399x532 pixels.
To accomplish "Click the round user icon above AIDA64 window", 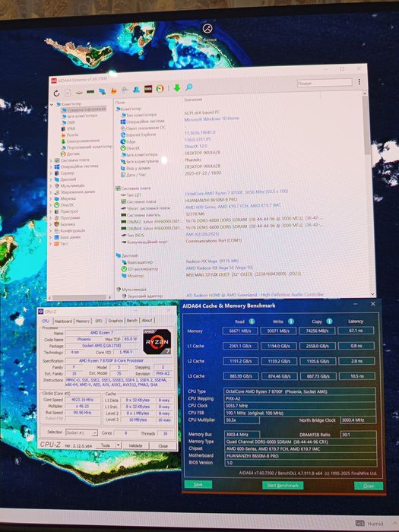I will [x=207, y=29].
